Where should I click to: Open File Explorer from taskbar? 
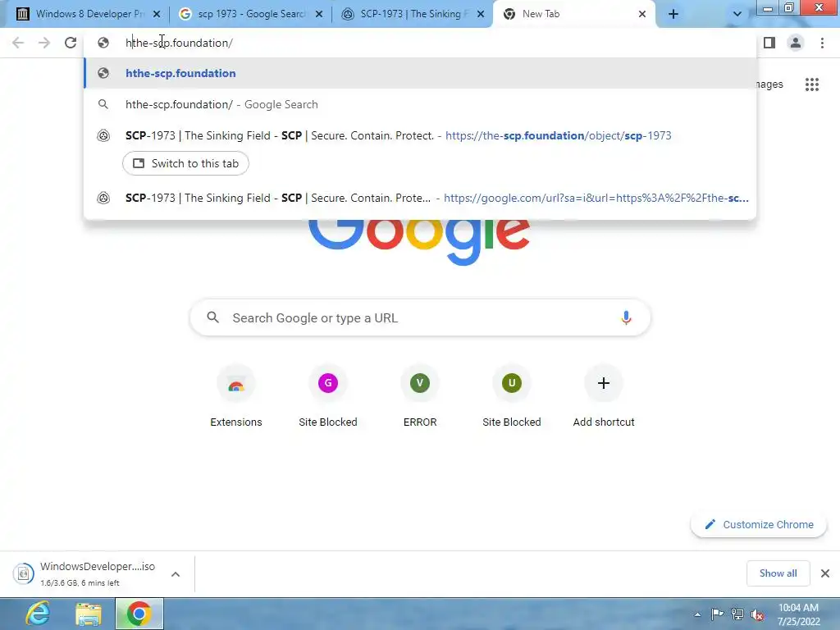[x=89, y=614]
